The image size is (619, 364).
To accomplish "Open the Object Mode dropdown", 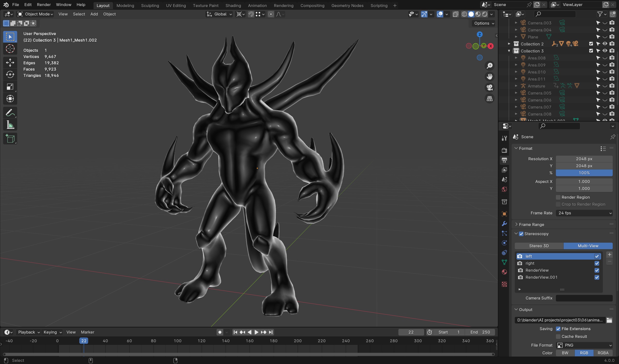I will pos(35,14).
